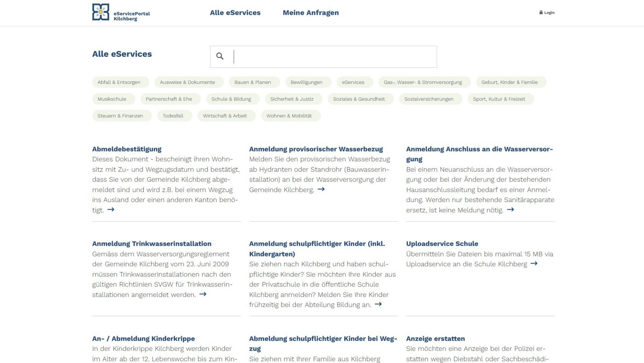Choose Wohnen & Mobilität tag
Viewport: 644px width, 363px height.
click(x=291, y=116)
